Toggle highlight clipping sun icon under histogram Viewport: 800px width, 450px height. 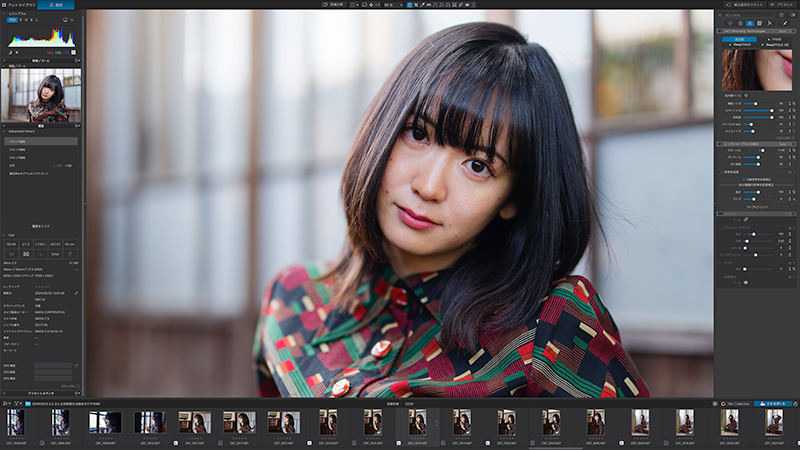17,52
